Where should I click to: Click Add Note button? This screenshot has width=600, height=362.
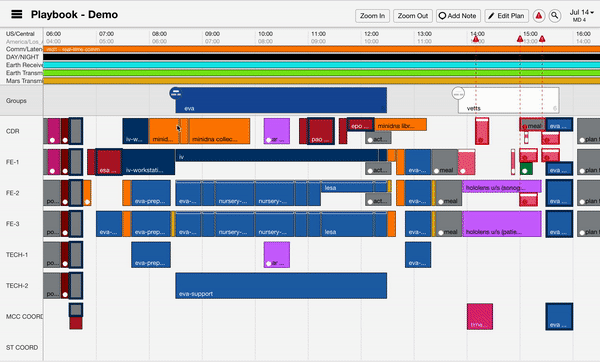458,16
